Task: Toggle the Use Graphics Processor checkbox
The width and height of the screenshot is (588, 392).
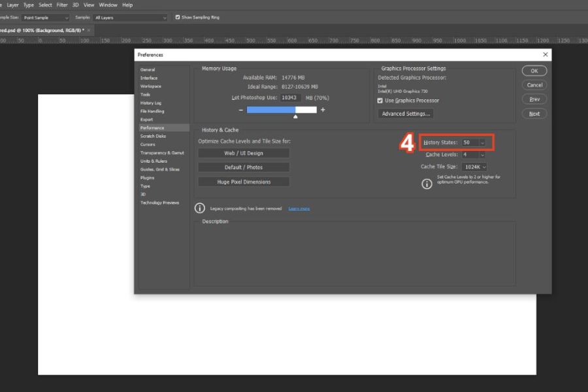Action: [x=380, y=101]
